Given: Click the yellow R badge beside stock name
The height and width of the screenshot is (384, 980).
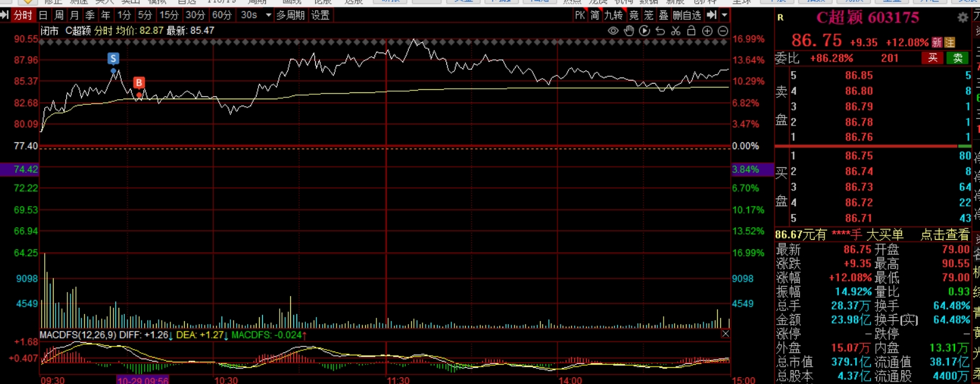Looking at the screenshot, I should coord(780,17).
